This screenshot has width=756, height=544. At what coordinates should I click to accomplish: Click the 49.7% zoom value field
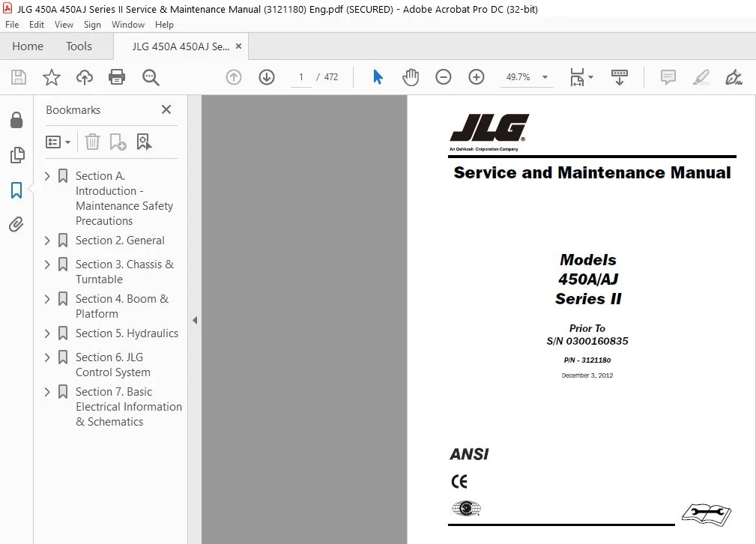point(518,77)
